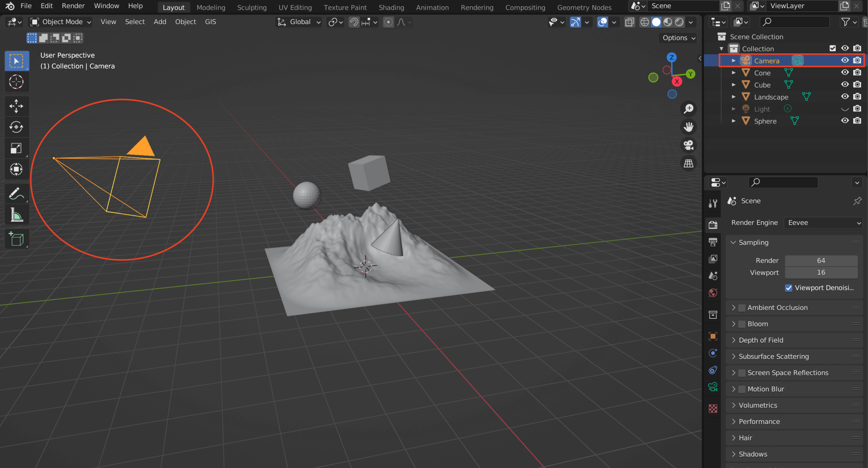Select the Rotate tool
The image size is (868, 468).
coord(17,127)
